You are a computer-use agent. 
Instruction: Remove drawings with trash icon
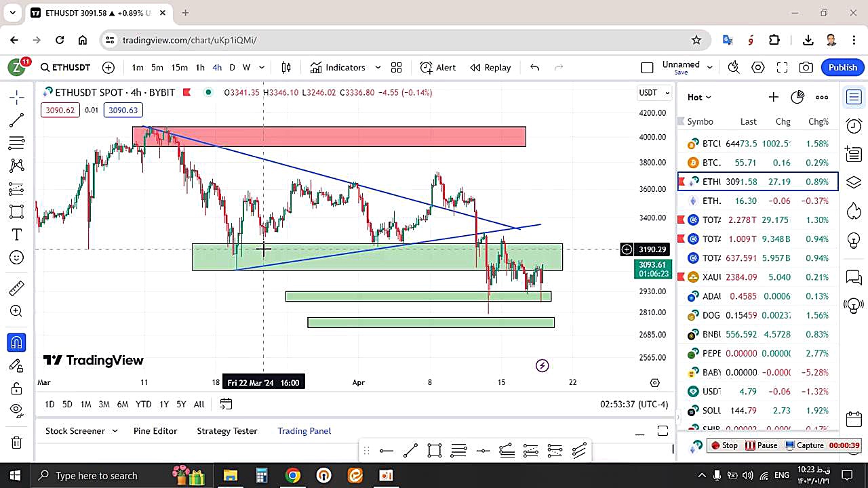[x=17, y=443]
